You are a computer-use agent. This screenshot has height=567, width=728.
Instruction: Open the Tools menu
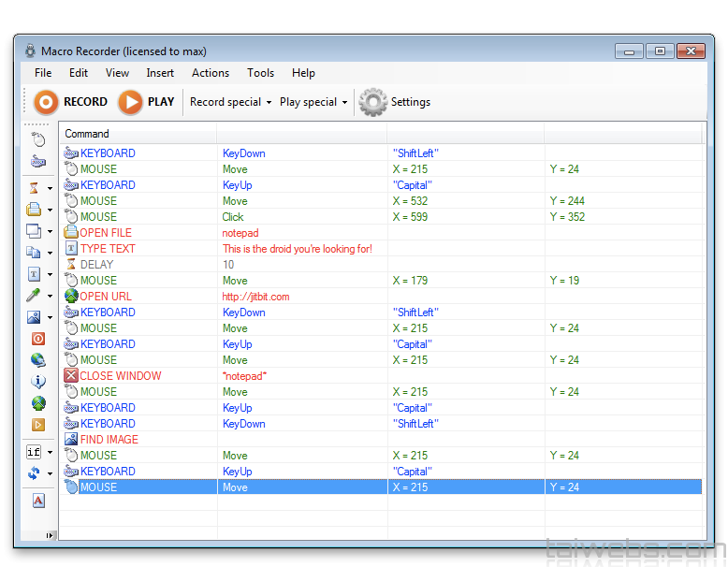pyautogui.click(x=261, y=73)
